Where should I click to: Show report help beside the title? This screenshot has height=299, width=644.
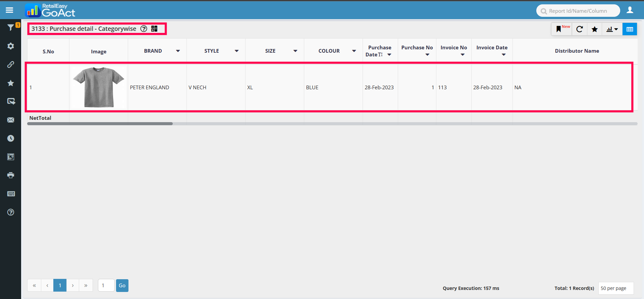(x=144, y=29)
